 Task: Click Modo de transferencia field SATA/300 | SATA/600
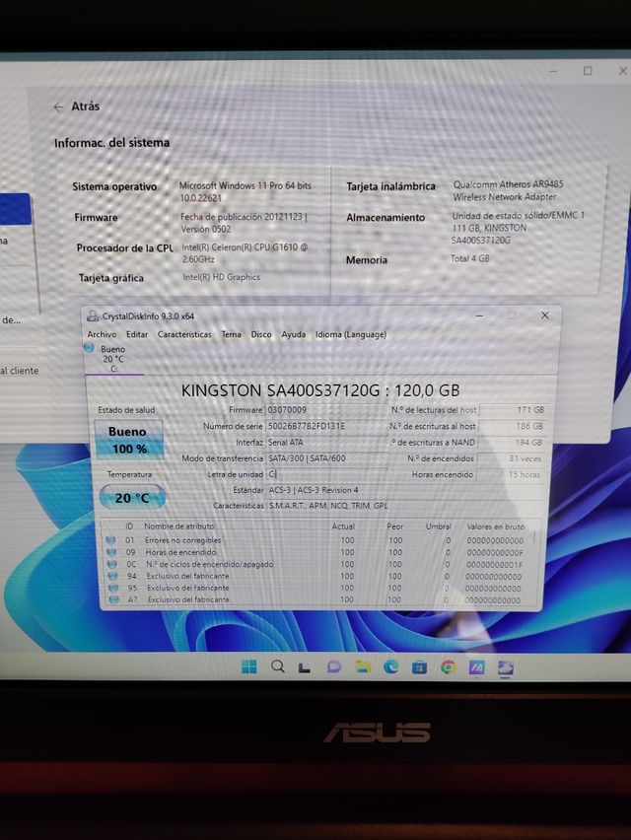pyautogui.click(x=326, y=458)
